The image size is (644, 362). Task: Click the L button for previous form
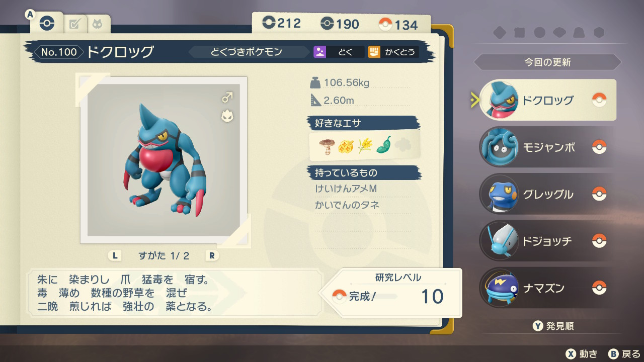pos(115,255)
